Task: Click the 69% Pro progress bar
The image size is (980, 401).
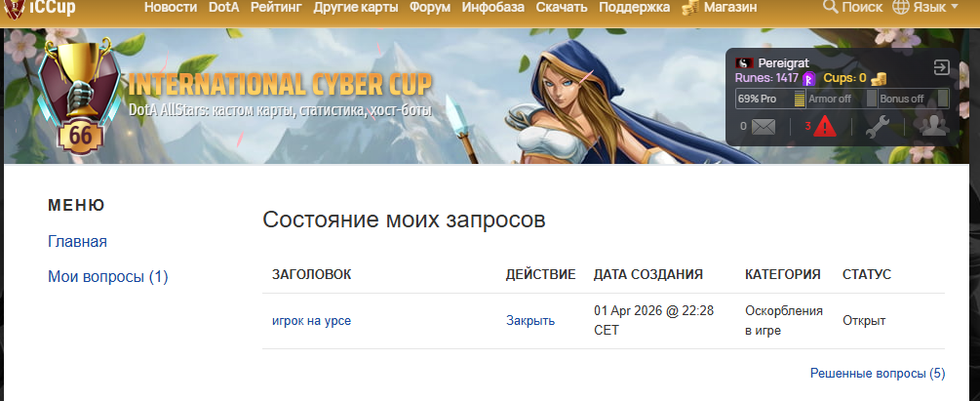Action: coord(770,99)
